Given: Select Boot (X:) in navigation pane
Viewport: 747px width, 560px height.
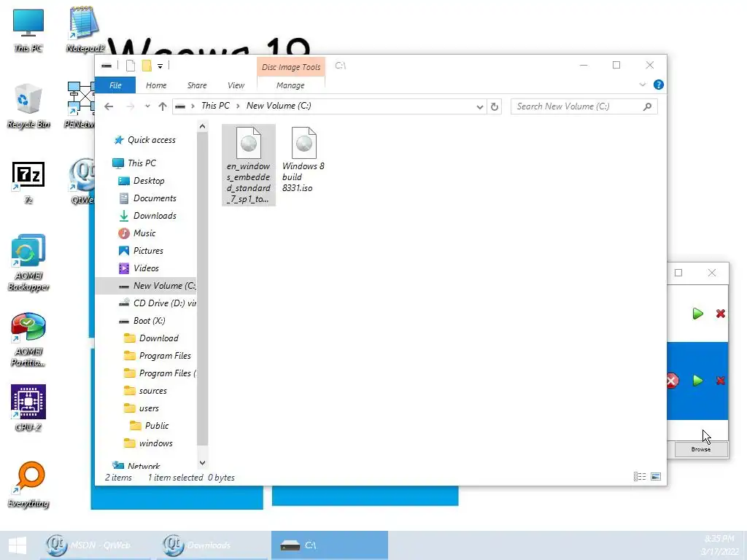Looking at the screenshot, I should coord(142,321).
